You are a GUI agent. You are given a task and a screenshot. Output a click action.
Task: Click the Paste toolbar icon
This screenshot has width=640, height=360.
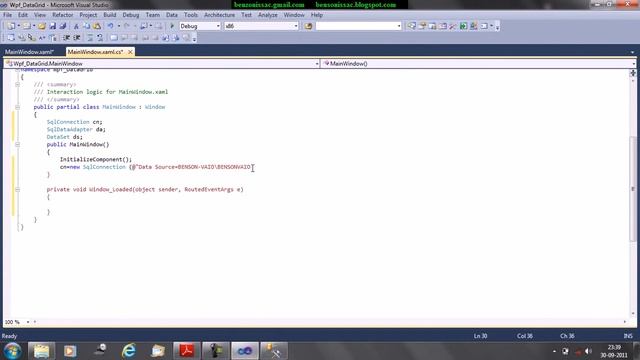97,26
